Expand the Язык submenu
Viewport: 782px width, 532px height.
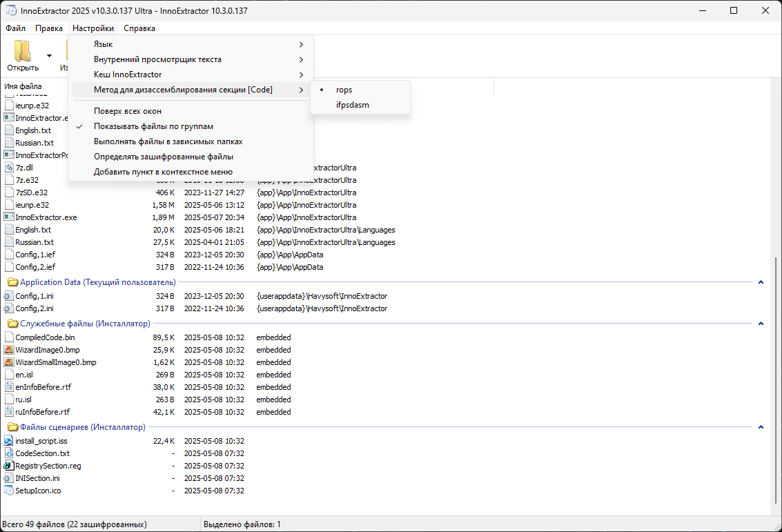click(x=191, y=44)
